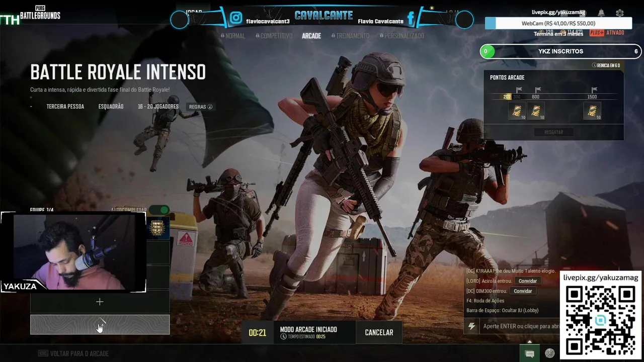Click the PUBG Battlegrounds logo
Image resolution: width=644 pixels, height=362 pixels.
(x=40, y=12)
